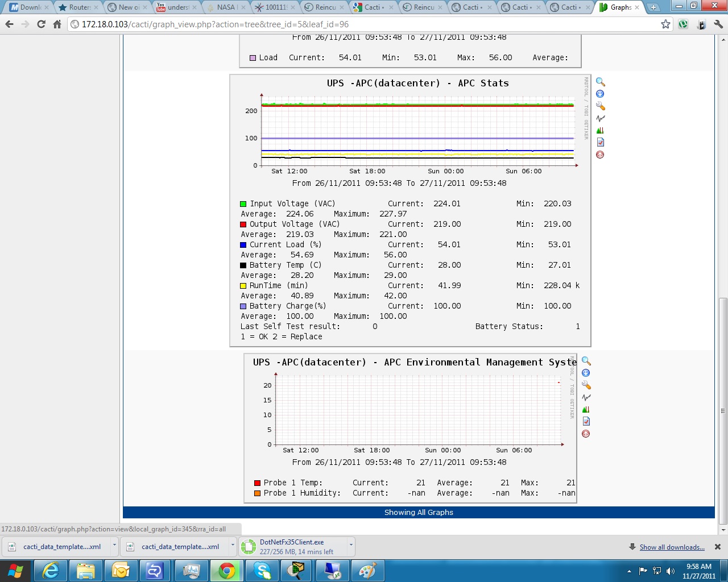Click yellow RunTime legend swatch

pyautogui.click(x=243, y=285)
